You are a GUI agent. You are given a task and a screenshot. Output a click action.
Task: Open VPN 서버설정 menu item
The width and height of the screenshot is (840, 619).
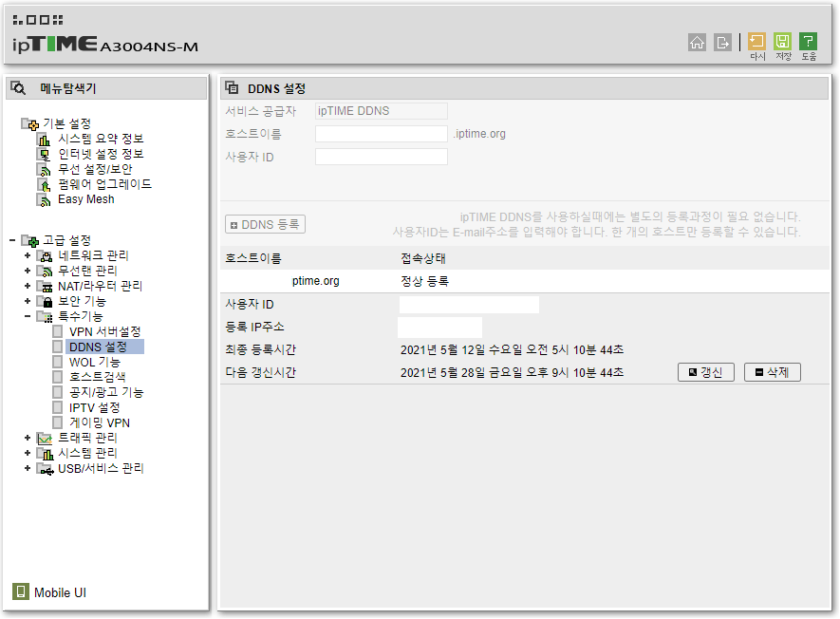(x=104, y=331)
